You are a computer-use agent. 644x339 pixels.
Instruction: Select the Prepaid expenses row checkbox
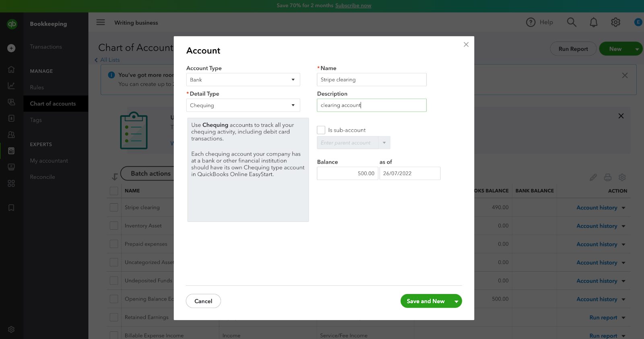pos(114,244)
